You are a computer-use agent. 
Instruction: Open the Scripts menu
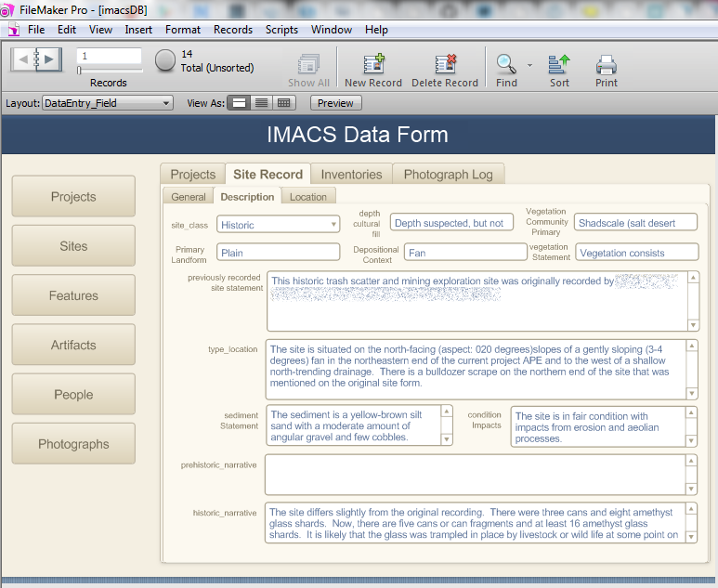click(x=281, y=30)
